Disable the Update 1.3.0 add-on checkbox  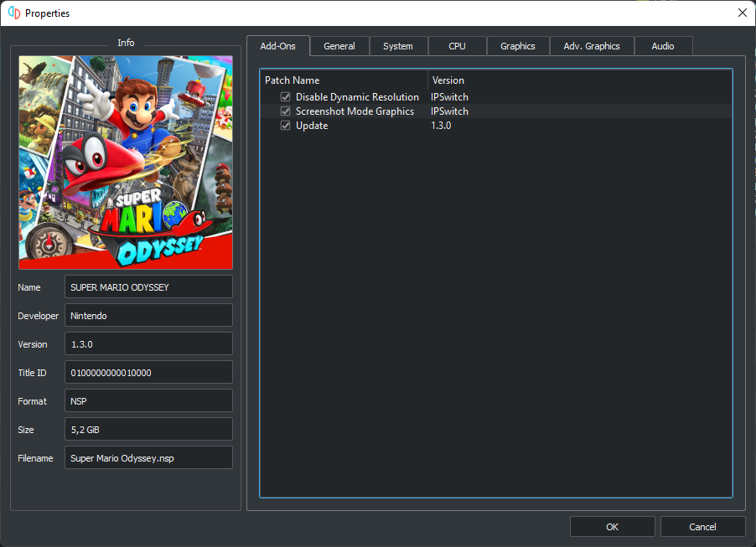coord(286,126)
